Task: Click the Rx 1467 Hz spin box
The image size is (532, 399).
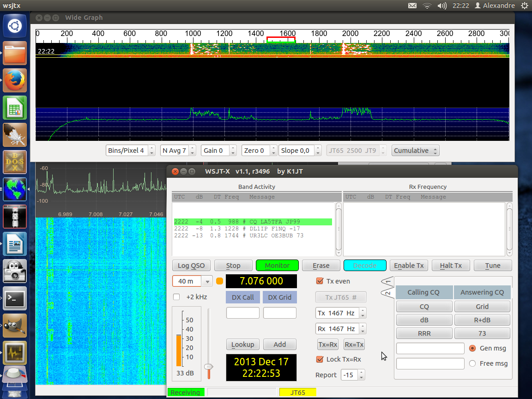Action: pyautogui.click(x=341, y=328)
